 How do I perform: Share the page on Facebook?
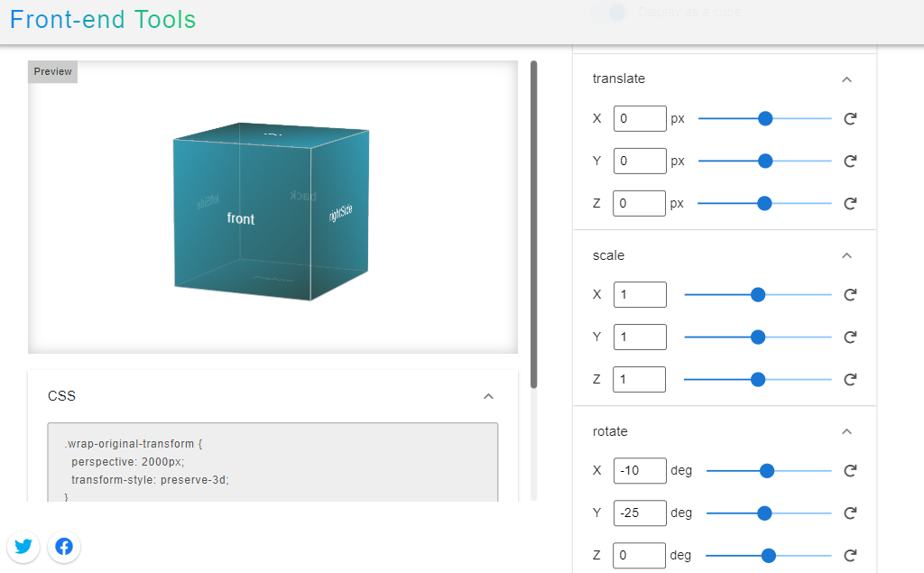tap(64, 547)
